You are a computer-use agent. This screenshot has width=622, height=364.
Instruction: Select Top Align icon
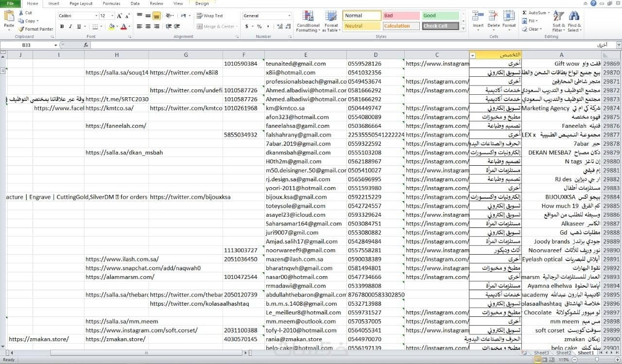140,16
